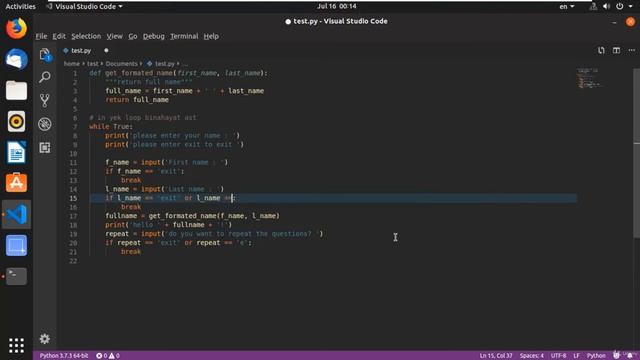Click the volume icon in the top bar
This screenshot has width=640, height=360.
point(606,6)
